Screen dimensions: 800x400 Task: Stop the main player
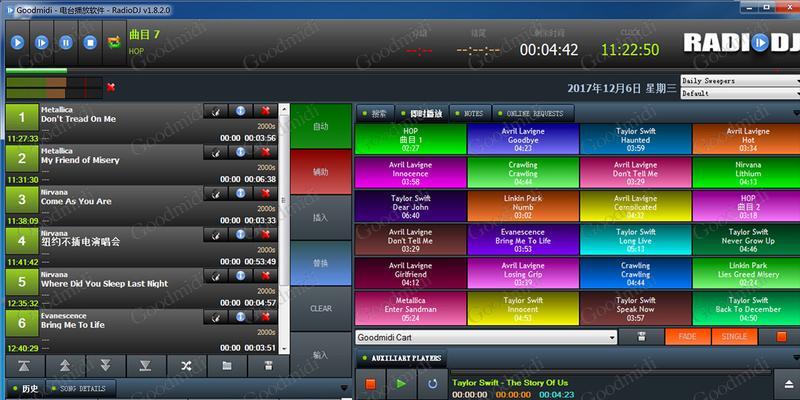click(90, 43)
